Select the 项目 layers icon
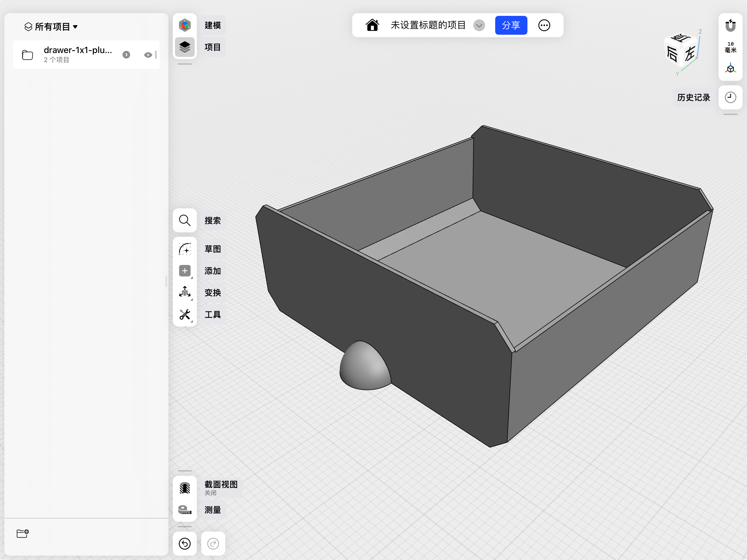The width and height of the screenshot is (747, 560). coord(185,47)
